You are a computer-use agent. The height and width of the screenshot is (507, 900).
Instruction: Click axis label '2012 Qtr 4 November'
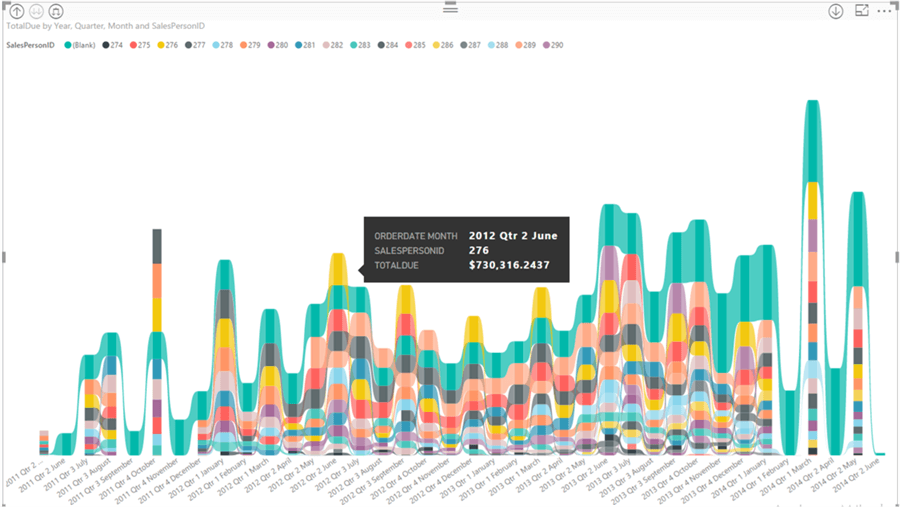pos(420,480)
